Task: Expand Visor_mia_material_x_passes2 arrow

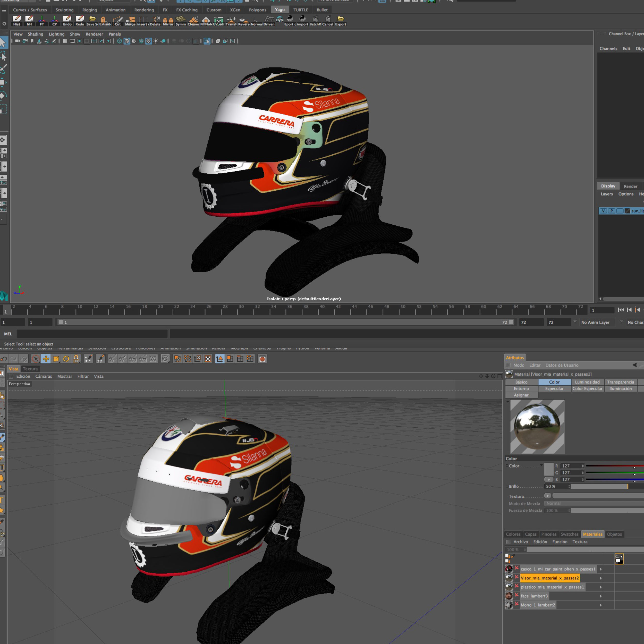Action: tap(601, 578)
